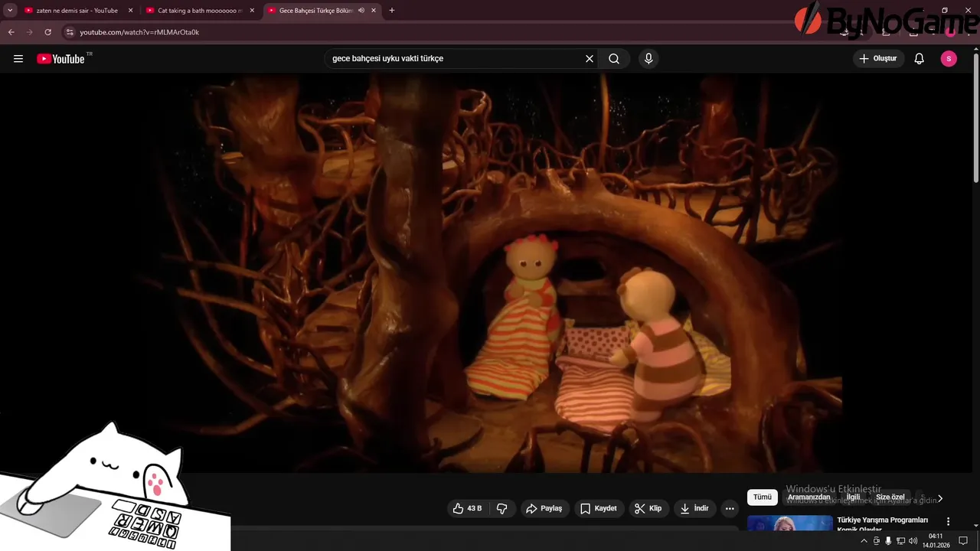Like the video (43 B)

[x=467, y=508]
